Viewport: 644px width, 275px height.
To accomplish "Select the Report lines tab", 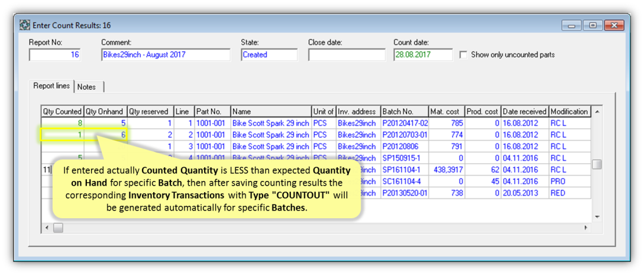I will 51,86.
